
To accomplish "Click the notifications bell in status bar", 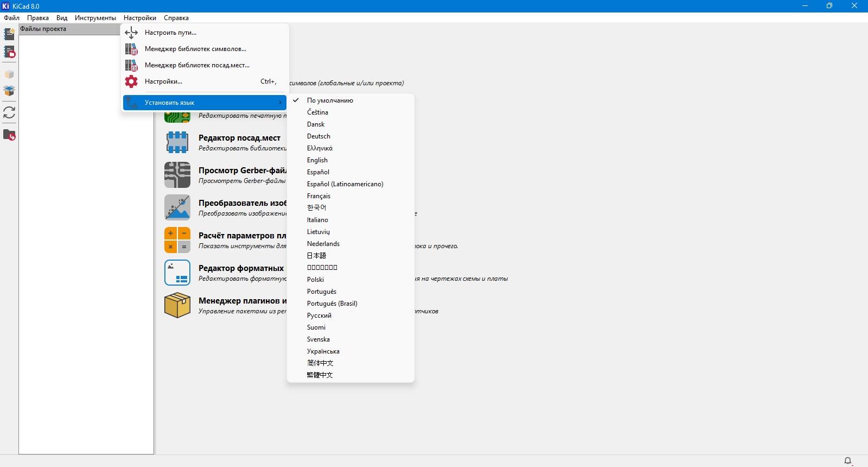I will tap(848, 461).
